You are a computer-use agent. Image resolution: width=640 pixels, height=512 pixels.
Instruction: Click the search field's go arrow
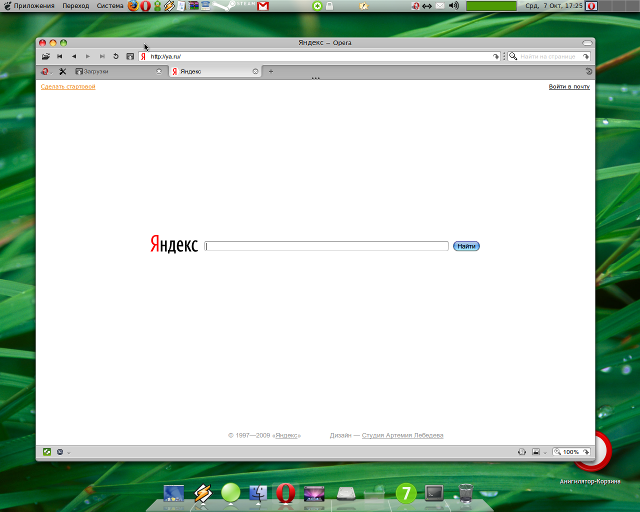coord(586,56)
